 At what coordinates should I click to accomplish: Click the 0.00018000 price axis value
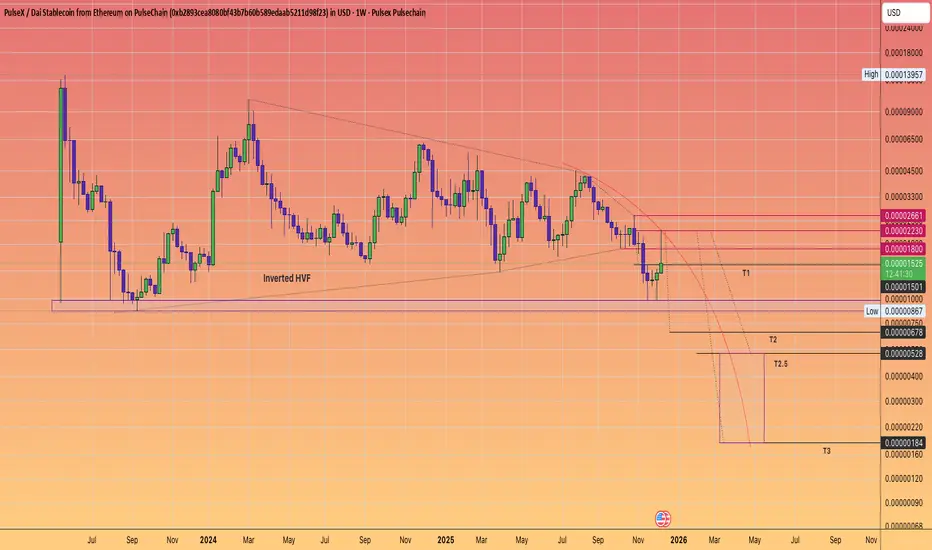click(x=903, y=53)
